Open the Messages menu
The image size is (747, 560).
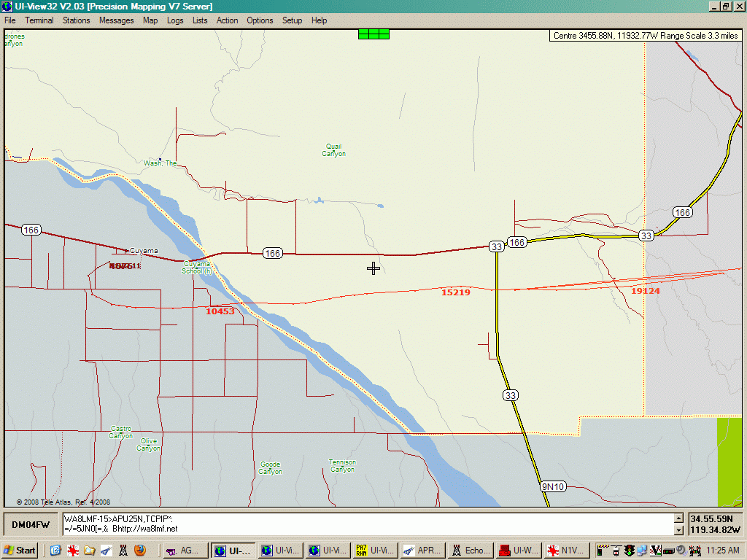pyautogui.click(x=116, y=20)
